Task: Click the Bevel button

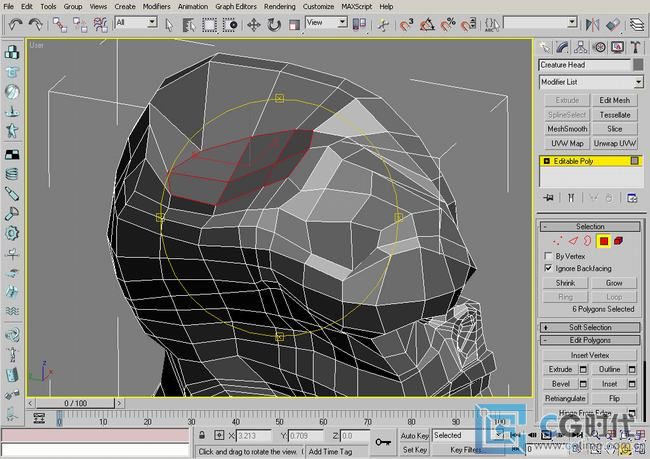Action: [x=560, y=384]
